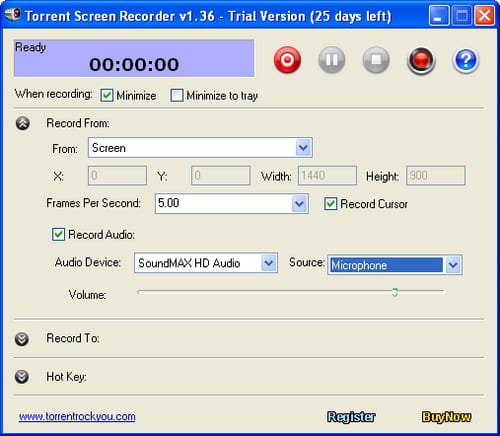The height and width of the screenshot is (436, 500).
Task: Toggle the Record Cursor checkbox
Action: point(330,203)
